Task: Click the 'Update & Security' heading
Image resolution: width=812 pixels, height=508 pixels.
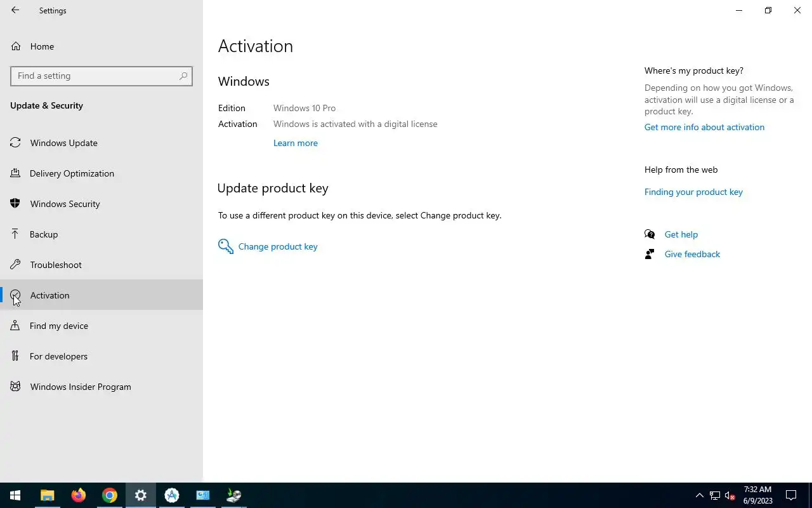Action: [46, 105]
